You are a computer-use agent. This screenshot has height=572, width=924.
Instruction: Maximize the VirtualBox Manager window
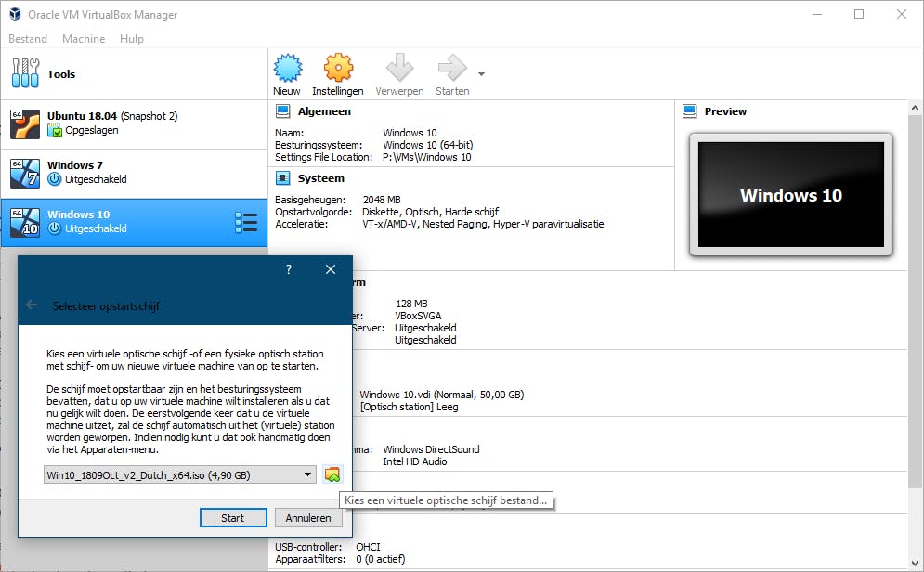click(859, 14)
